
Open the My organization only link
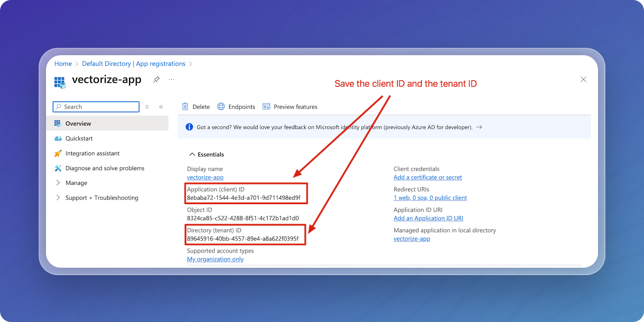tap(215, 259)
